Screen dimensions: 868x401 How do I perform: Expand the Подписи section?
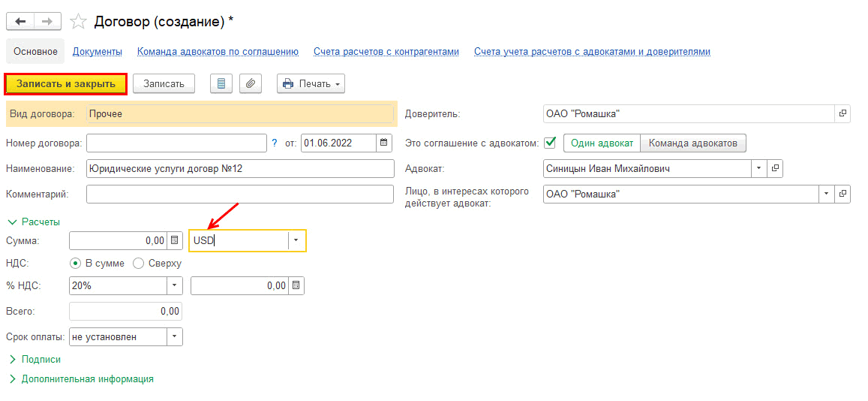[12, 360]
